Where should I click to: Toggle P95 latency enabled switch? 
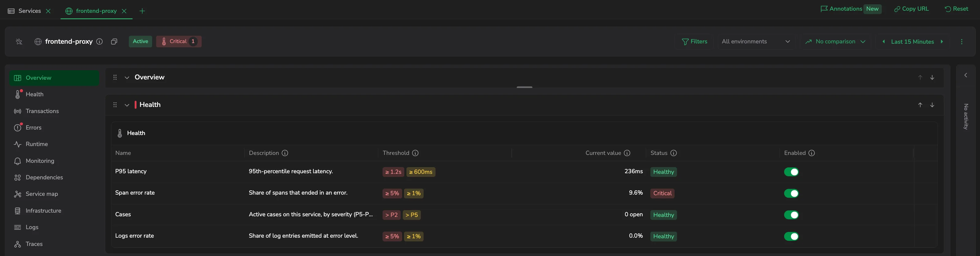coord(791,172)
